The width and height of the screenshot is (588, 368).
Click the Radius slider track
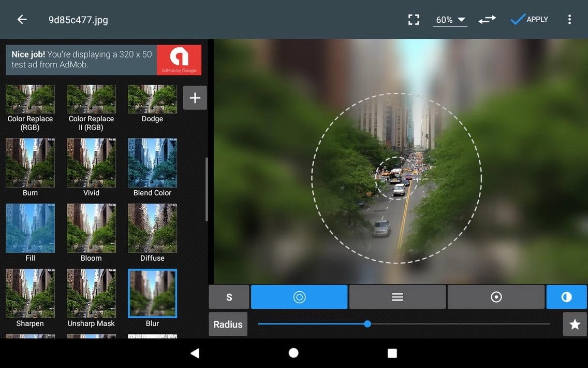[404, 324]
